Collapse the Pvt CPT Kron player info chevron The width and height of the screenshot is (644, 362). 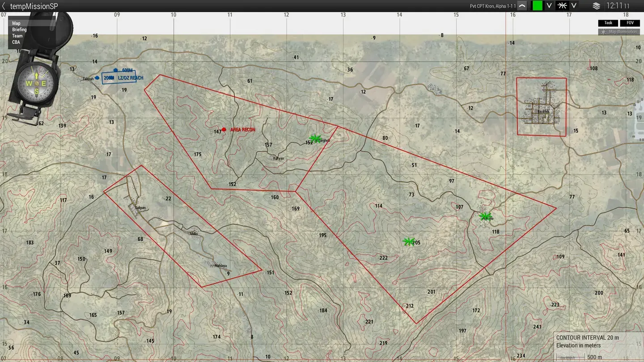click(522, 5)
